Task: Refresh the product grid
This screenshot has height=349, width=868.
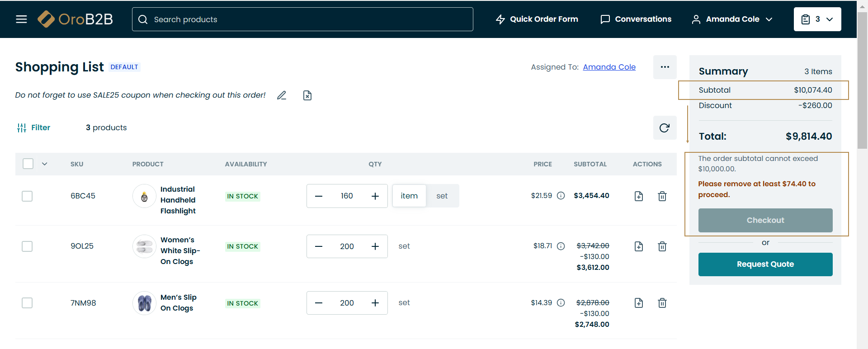Action: (x=664, y=128)
